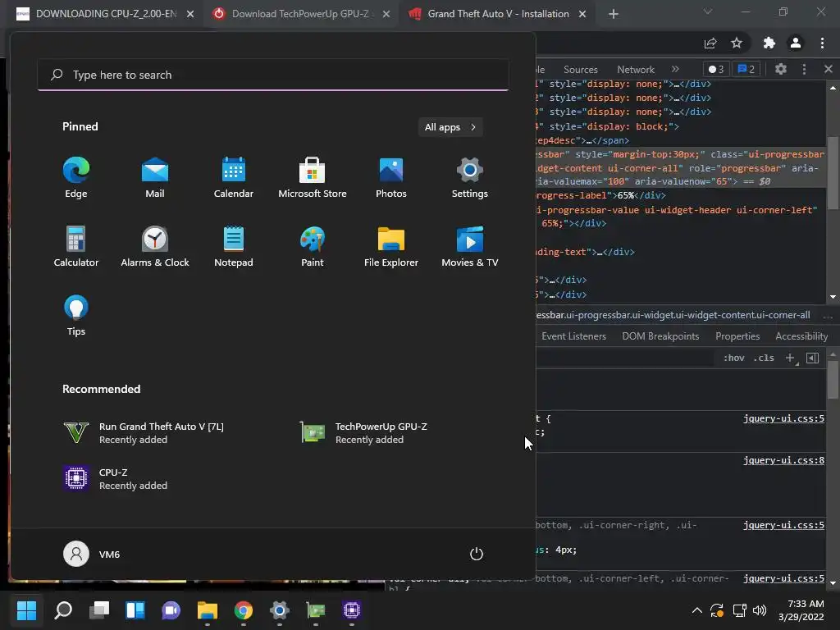Click the DevTools errors counter 3
The width and height of the screenshot is (840, 630).
tap(716, 69)
